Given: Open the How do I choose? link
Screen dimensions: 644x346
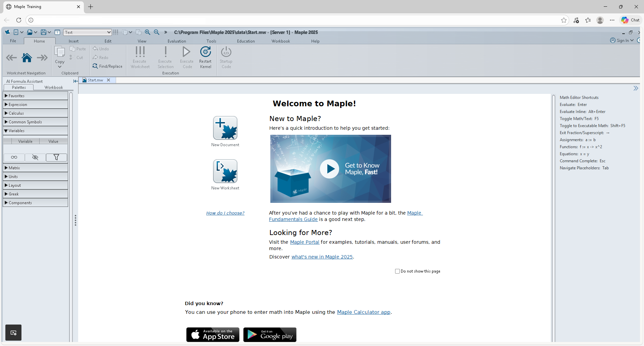Looking at the screenshot, I should click(225, 213).
